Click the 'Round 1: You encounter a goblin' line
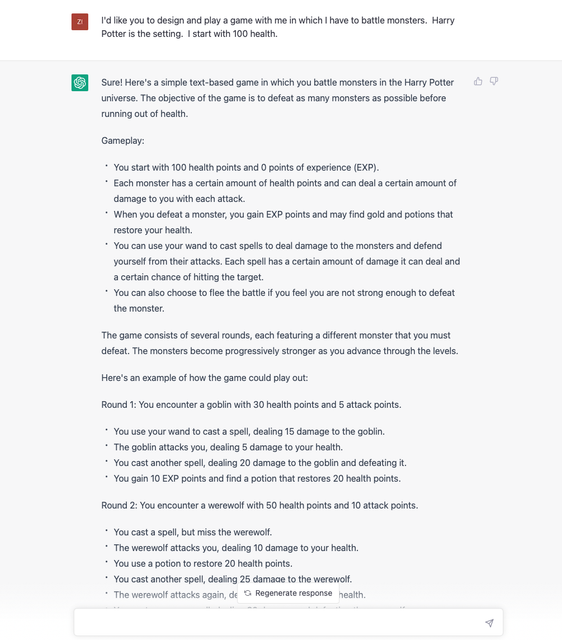 251,404
